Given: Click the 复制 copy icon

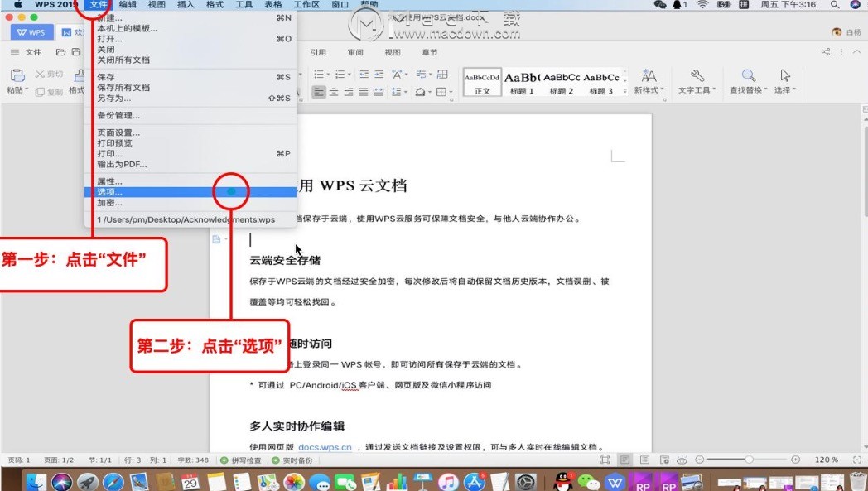Looking at the screenshot, I should [40, 92].
